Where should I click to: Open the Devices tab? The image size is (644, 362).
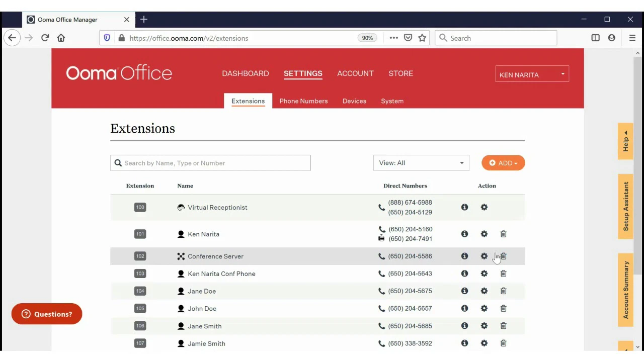pos(354,101)
